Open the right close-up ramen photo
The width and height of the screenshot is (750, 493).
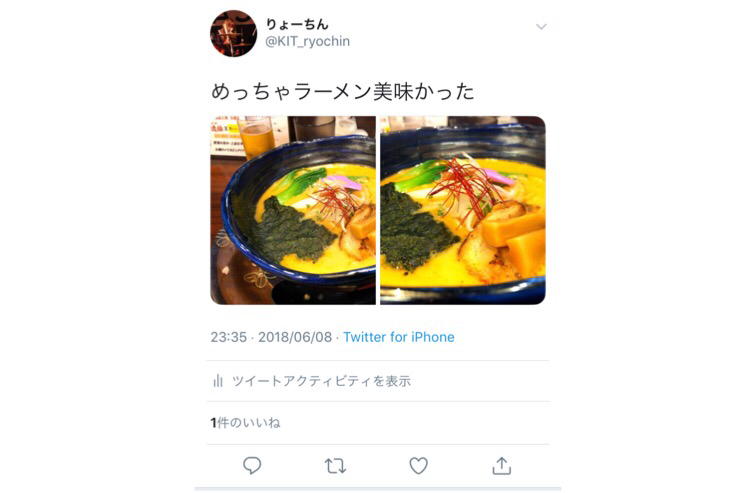point(463,210)
